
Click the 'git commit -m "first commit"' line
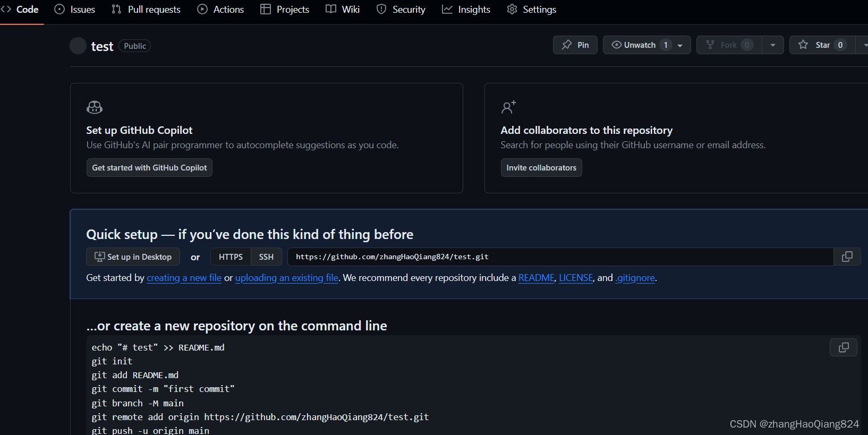[x=163, y=389]
